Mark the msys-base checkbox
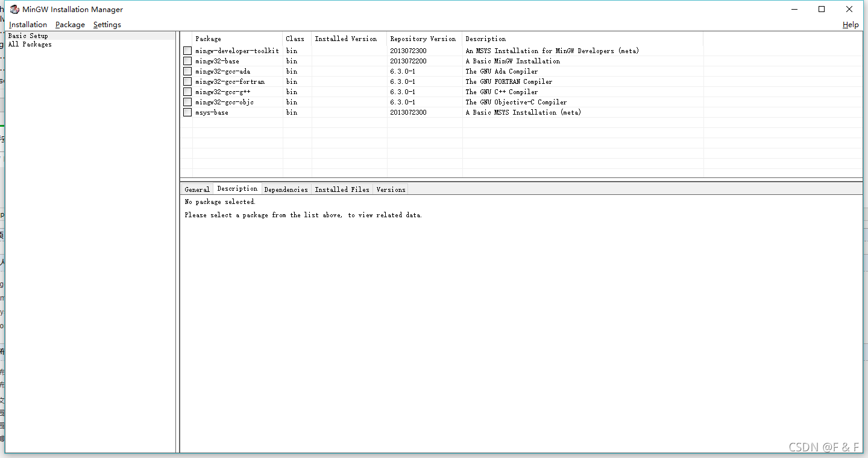 [187, 112]
